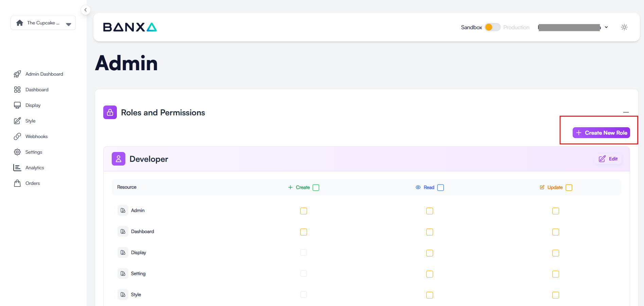
Task: Enable Update permission for Style
Action: (x=556, y=295)
